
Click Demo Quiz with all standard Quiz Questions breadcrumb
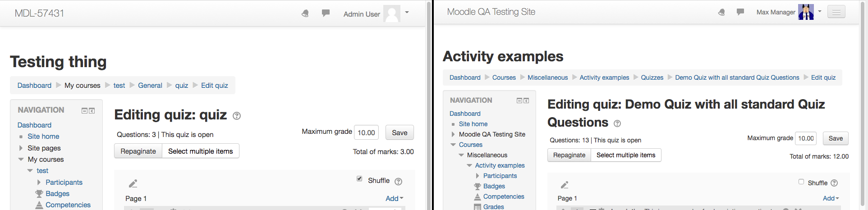(x=737, y=78)
